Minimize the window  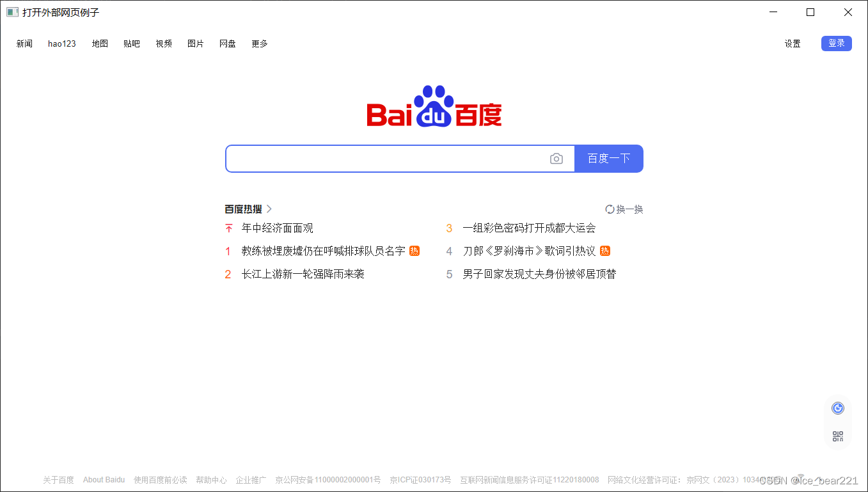(x=773, y=12)
